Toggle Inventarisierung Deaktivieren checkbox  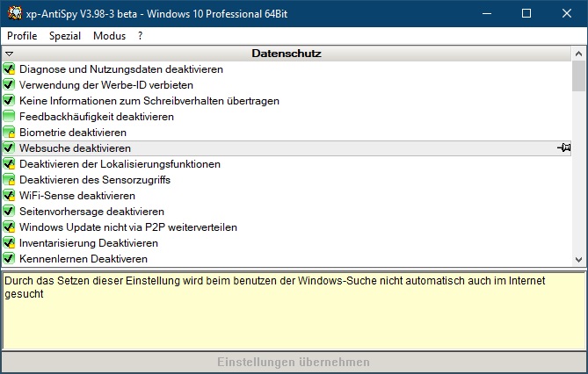coord(9,243)
